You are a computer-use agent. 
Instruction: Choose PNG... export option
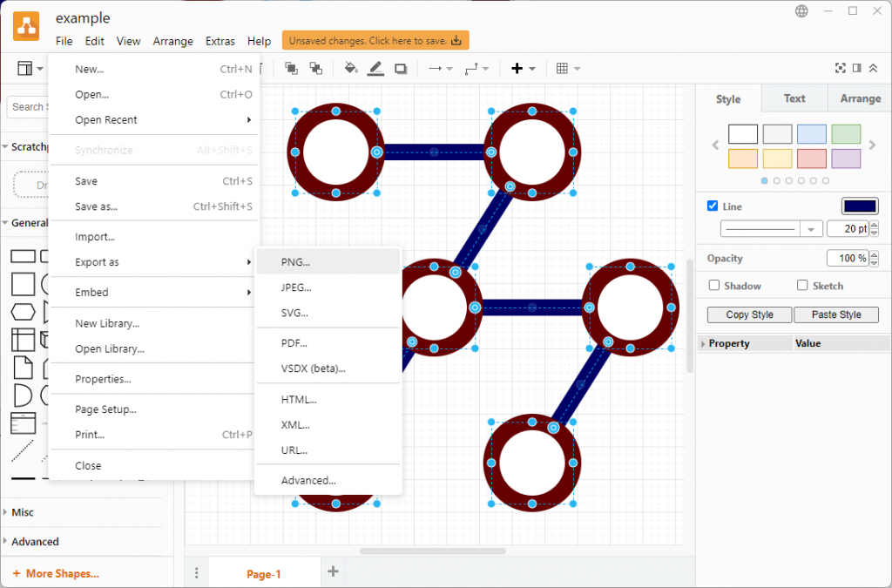coord(328,262)
